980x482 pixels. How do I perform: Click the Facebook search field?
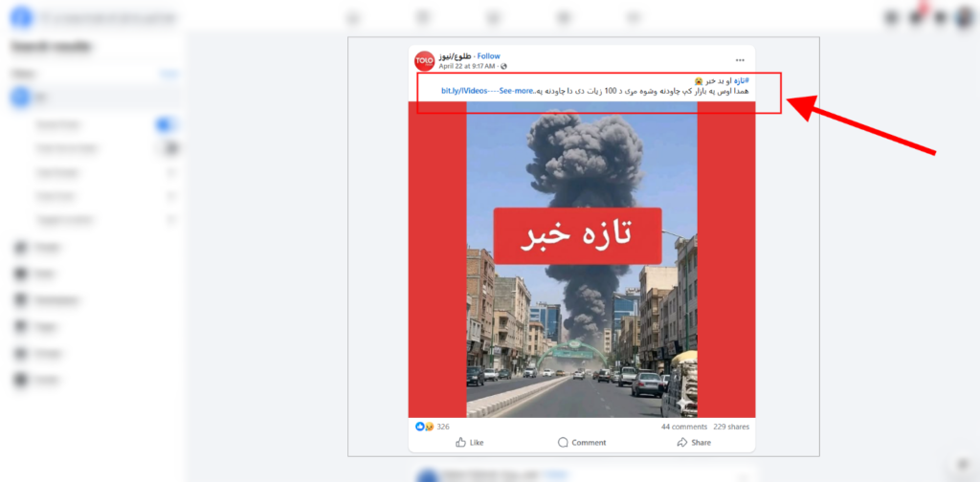[107, 18]
